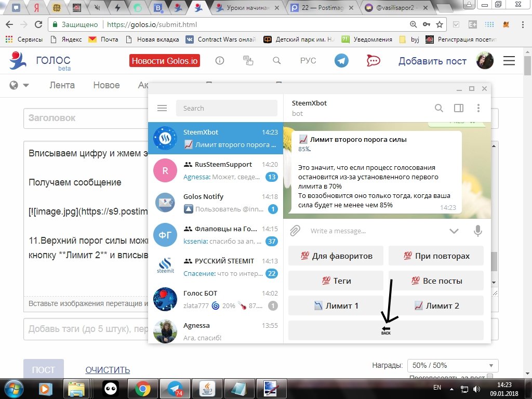
Task: Open the Награды 50% / 50% dropdown
Action: (x=453, y=365)
